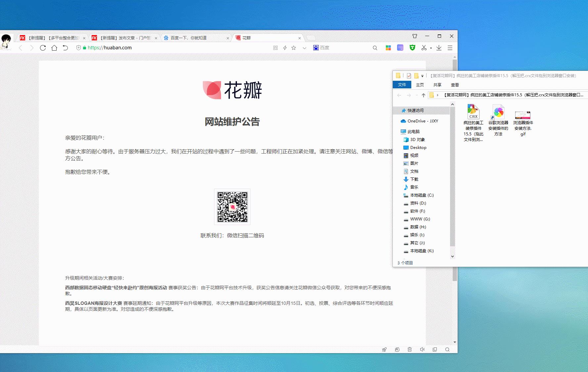
Task: Toggle the lightning speed mode icon
Action: [285, 48]
